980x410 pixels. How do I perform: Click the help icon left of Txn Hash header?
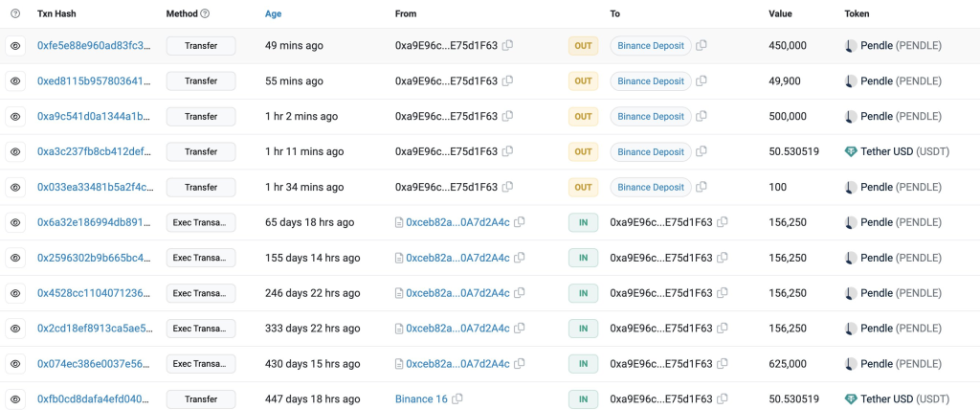click(15, 13)
